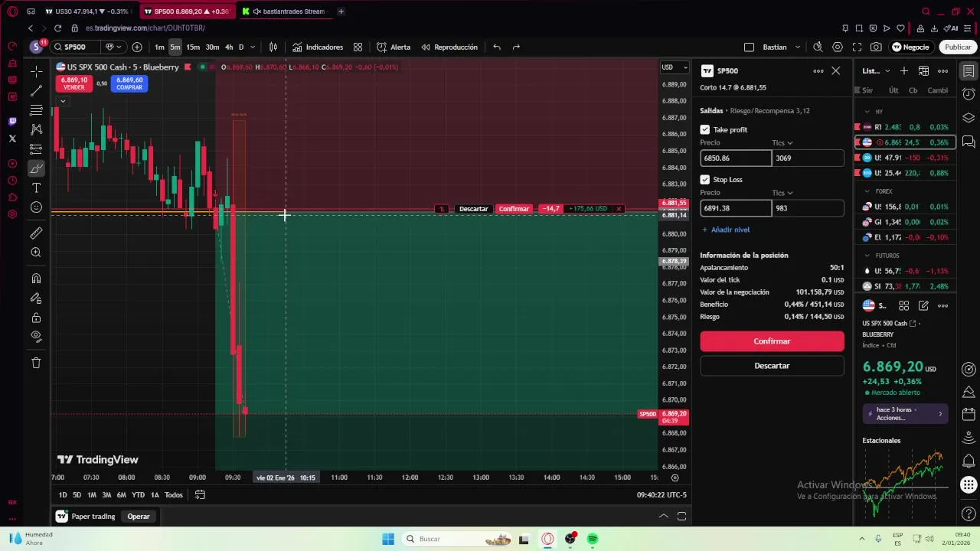The height and width of the screenshot is (551, 980).
Task: Open the USD currency dropdown on price axis
Action: (674, 67)
